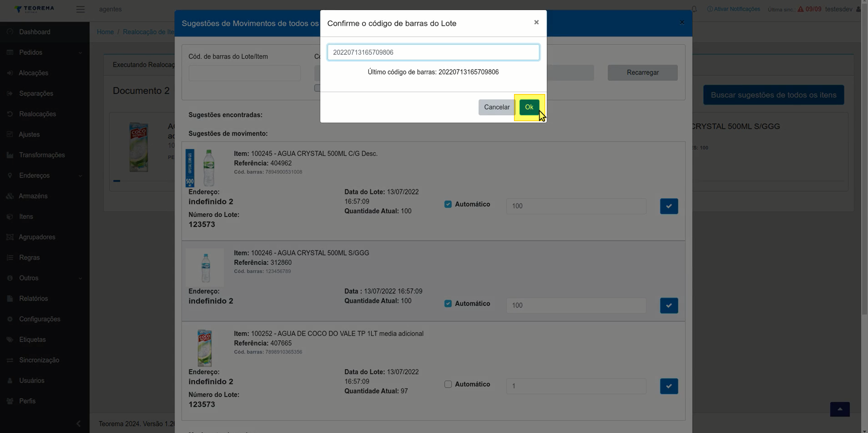Click the Usuários sidebar icon

point(10,381)
